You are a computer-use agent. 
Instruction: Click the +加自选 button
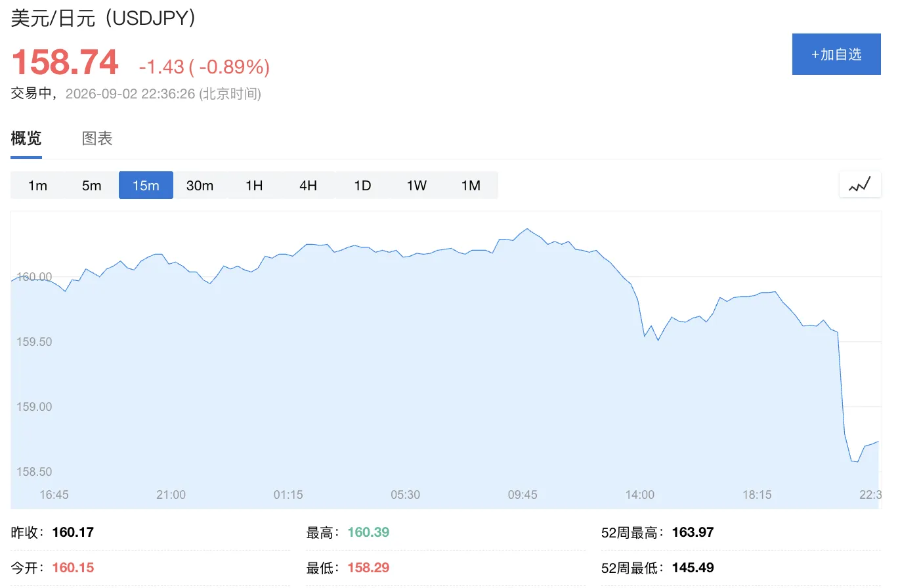tap(836, 54)
